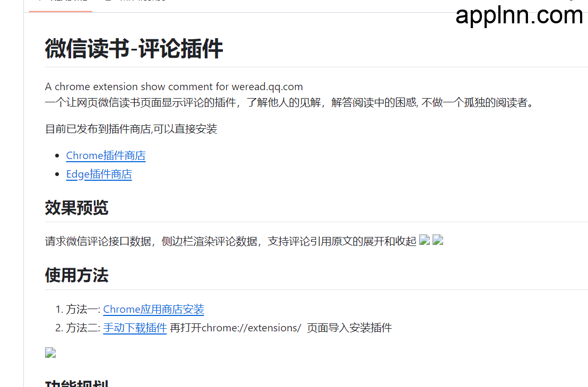Image resolution: width=588 pixels, height=387 pixels.
Task: Switch to the README tab
Action: point(60,2)
